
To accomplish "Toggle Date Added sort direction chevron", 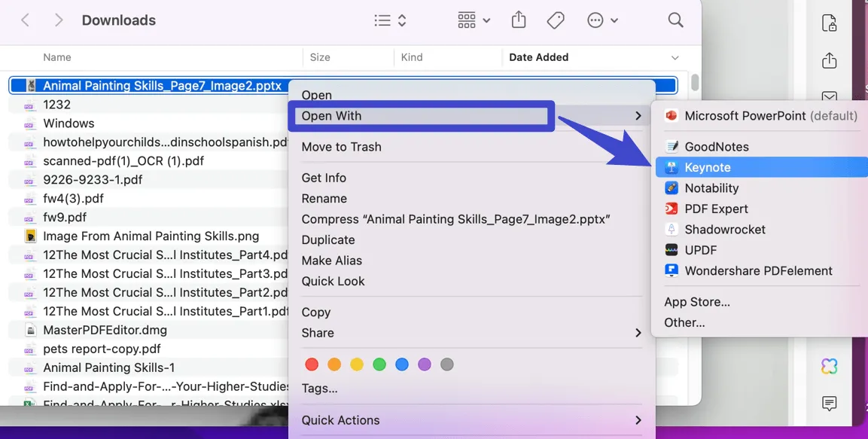I will coord(675,57).
